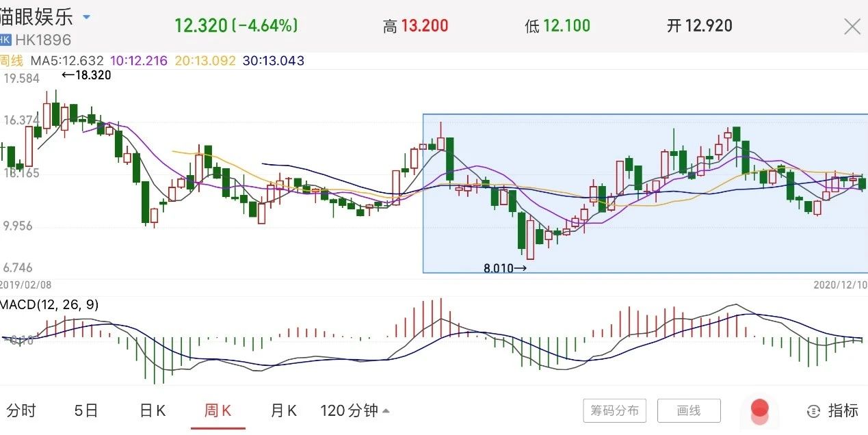The height and width of the screenshot is (435, 868).
Task: Switch to the 分时 tab
Action: pos(21,410)
